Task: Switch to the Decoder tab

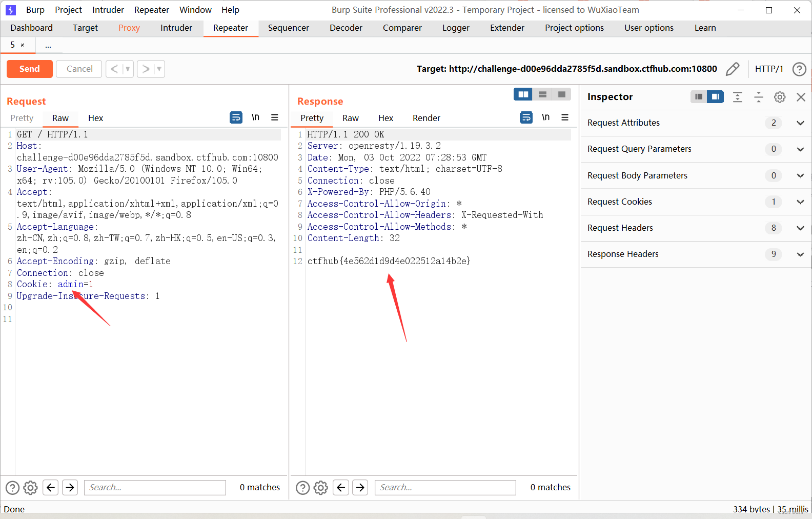Action: click(x=346, y=28)
